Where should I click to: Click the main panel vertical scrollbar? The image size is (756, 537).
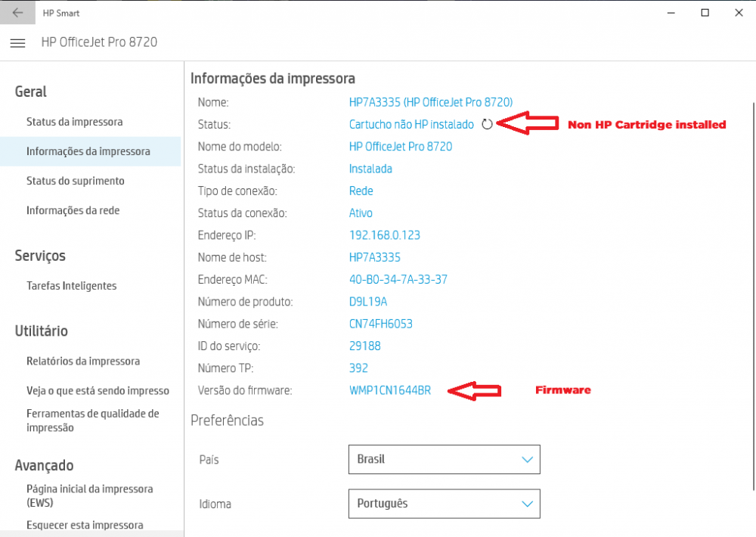pyautogui.click(x=753, y=296)
